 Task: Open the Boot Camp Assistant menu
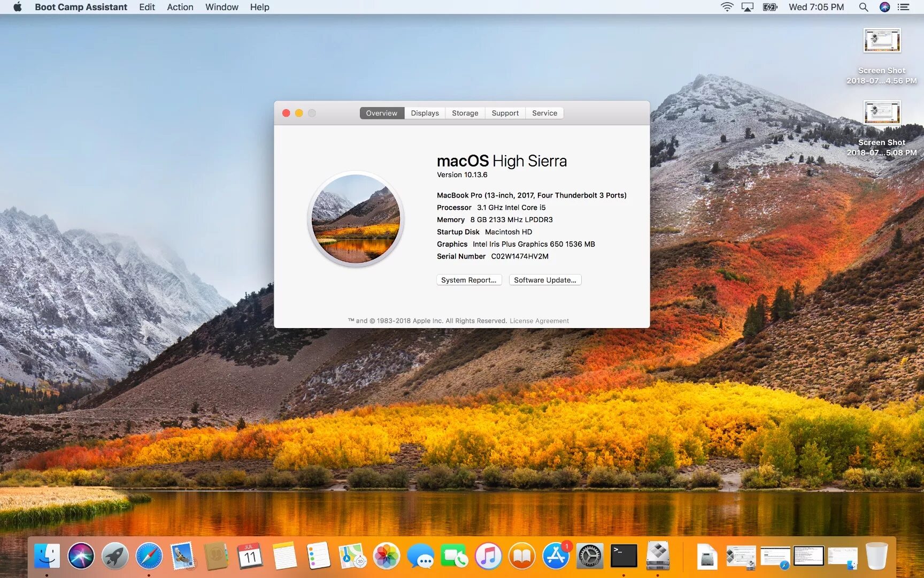[81, 7]
